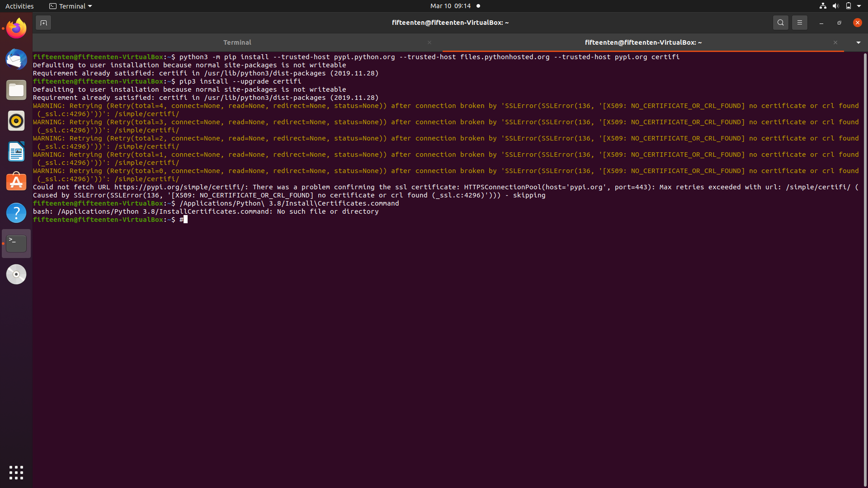The image size is (868, 488).
Task: Launch Firefox from the dock
Action: coord(16,28)
